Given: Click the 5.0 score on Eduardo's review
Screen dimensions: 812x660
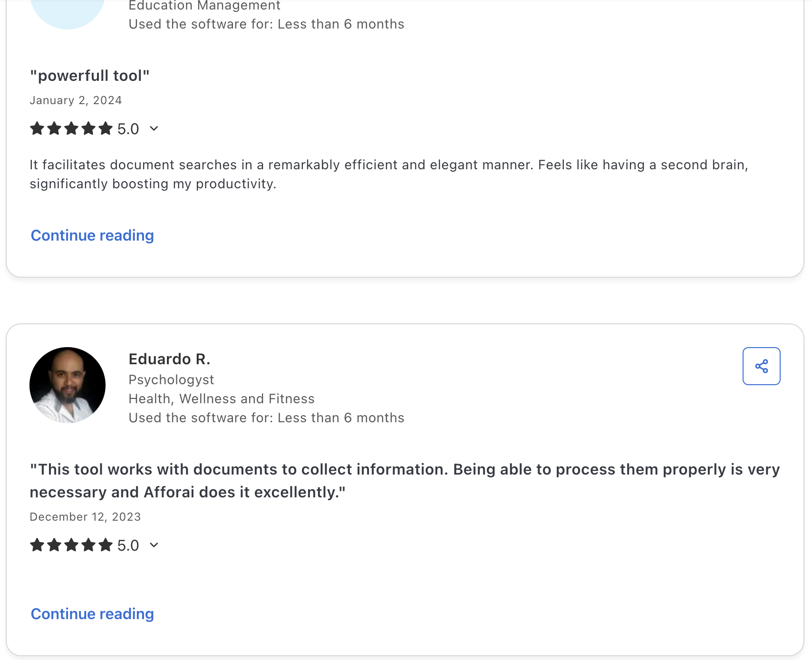Looking at the screenshot, I should point(128,545).
